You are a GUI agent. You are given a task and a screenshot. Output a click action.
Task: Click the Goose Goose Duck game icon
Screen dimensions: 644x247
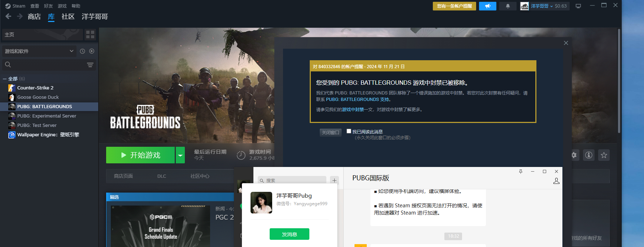(x=12, y=97)
